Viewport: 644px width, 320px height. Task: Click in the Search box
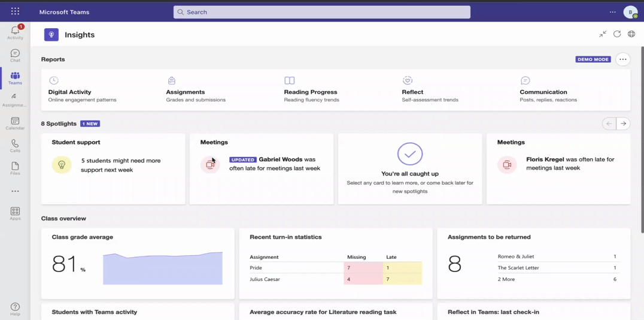coord(322,12)
